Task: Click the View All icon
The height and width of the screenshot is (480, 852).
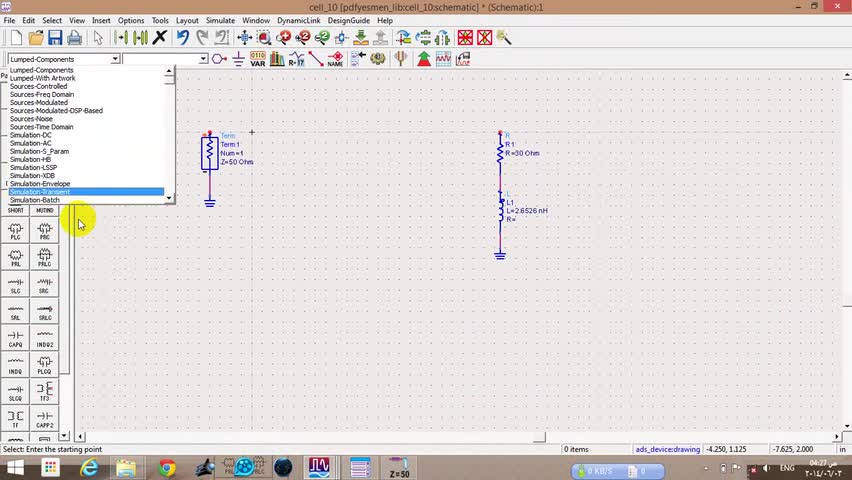Action: click(245, 38)
